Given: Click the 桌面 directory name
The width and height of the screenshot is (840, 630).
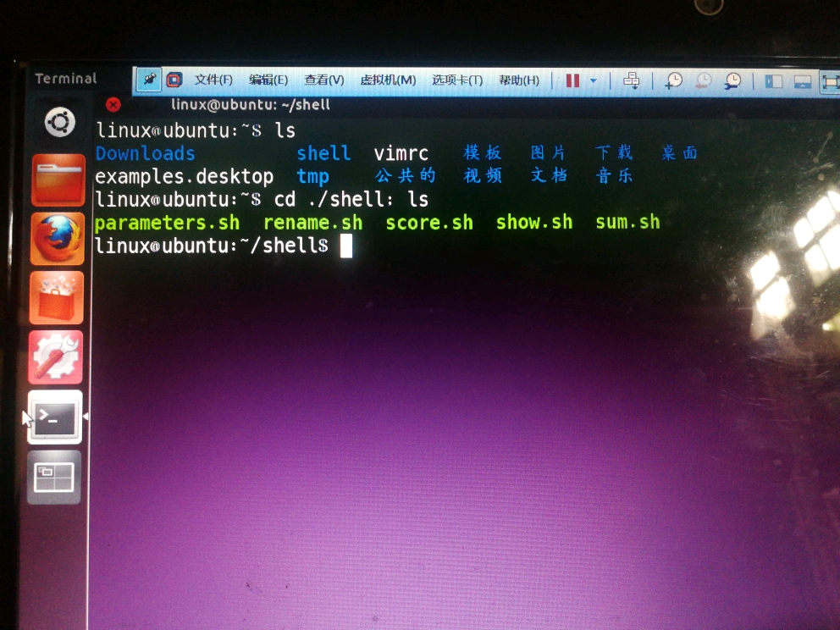Looking at the screenshot, I should [679, 152].
